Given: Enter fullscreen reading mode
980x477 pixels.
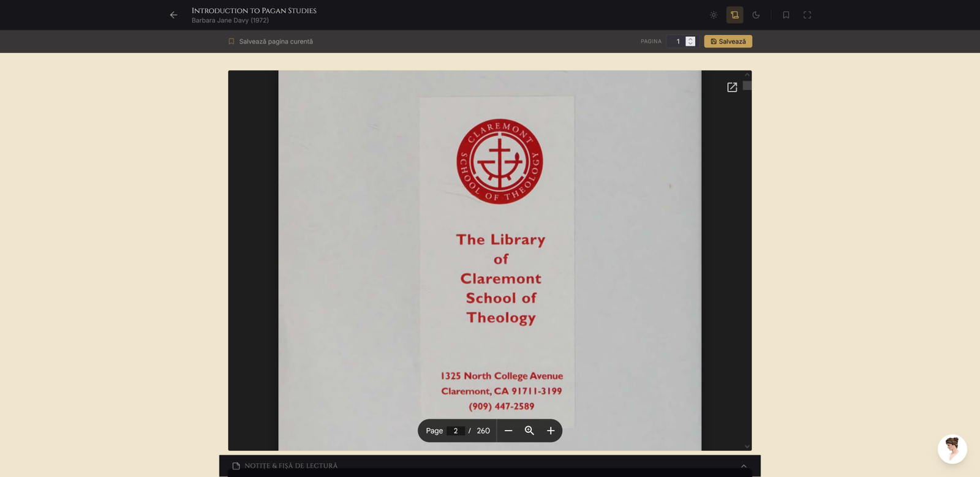Looking at the screenshot, I should point(807,15).
